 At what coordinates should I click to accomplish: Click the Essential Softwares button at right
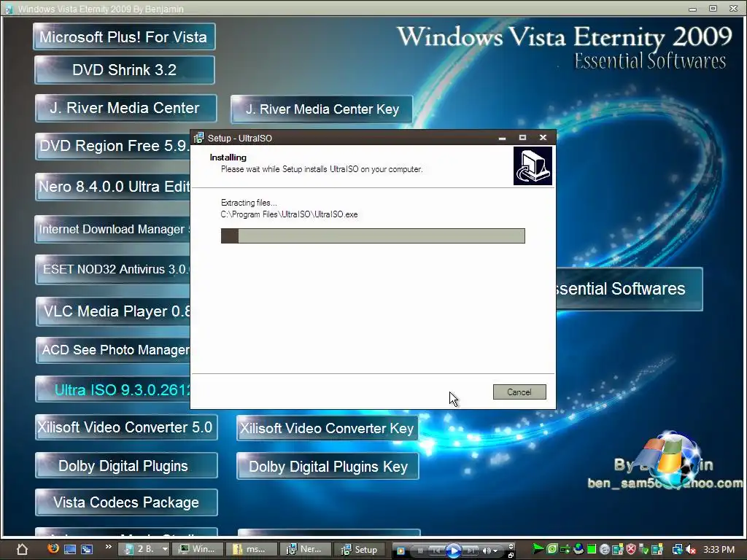point(630,289)
